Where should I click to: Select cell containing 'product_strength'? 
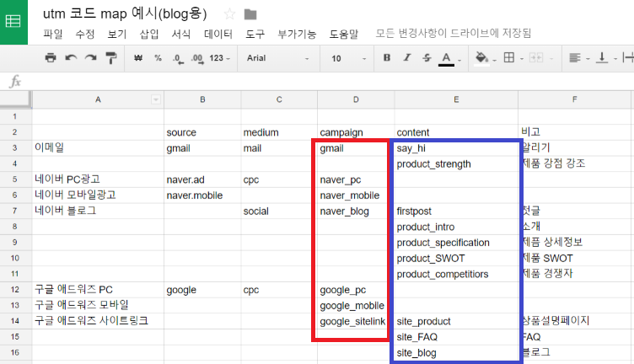[456, 163]
